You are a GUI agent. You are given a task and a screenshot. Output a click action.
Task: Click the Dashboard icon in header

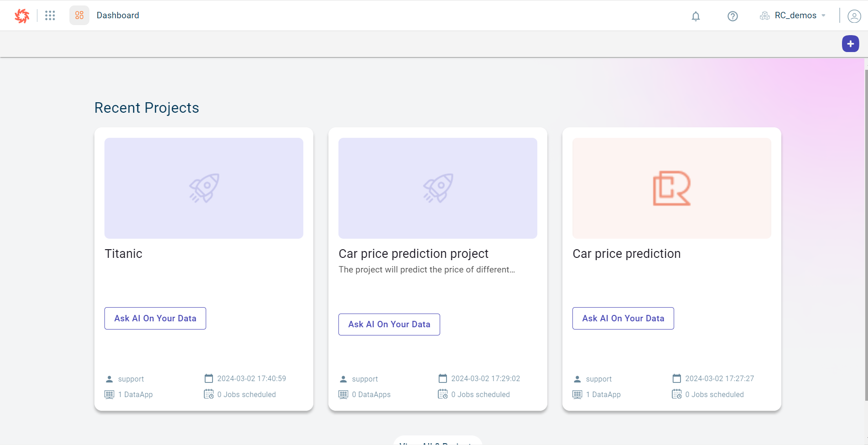(x=79, y=16)
